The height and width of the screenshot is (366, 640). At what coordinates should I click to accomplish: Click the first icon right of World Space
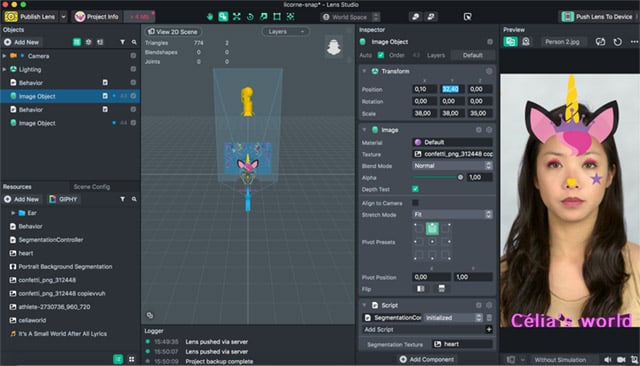click(x=416, y=17)
